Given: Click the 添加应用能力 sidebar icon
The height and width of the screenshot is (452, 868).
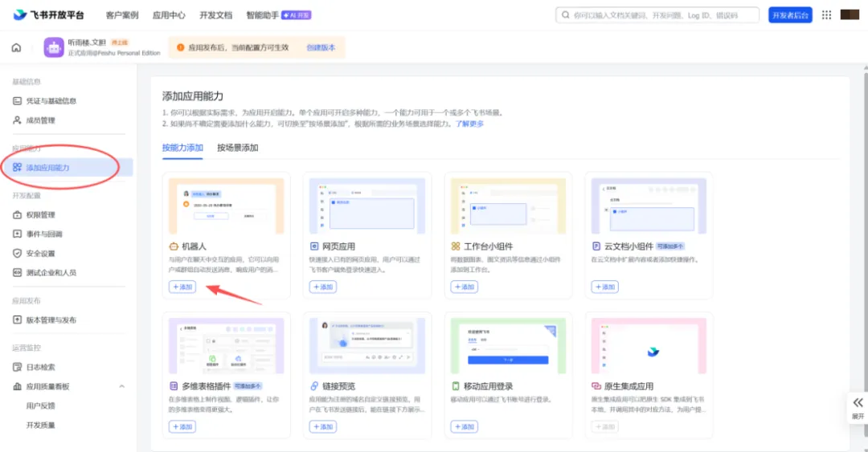Looking at the screenshot, I should [17, 167].
